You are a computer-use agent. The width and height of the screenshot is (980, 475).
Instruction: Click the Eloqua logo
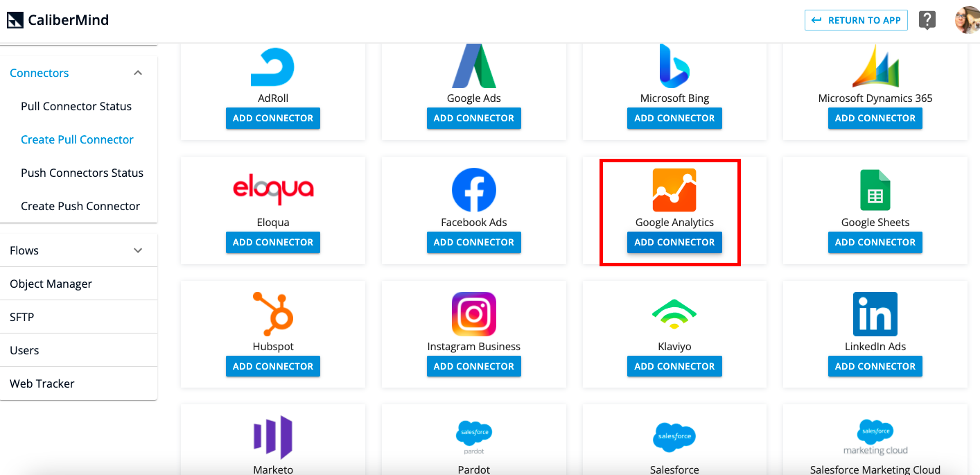[273, 190]
